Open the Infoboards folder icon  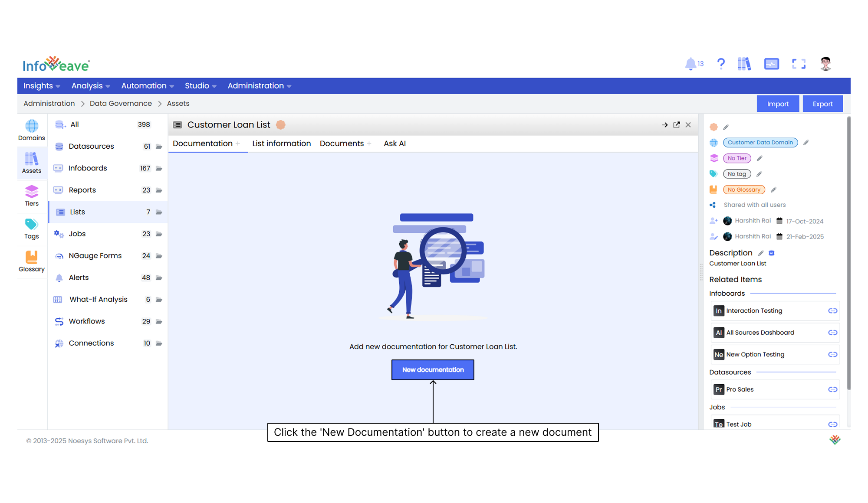(159, 168)
